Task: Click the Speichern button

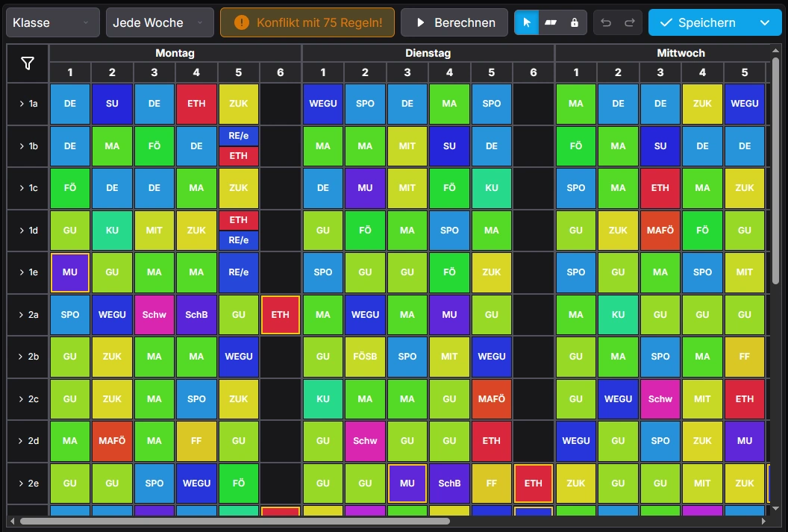Action: pyautogui.click(x=698, y=22)
